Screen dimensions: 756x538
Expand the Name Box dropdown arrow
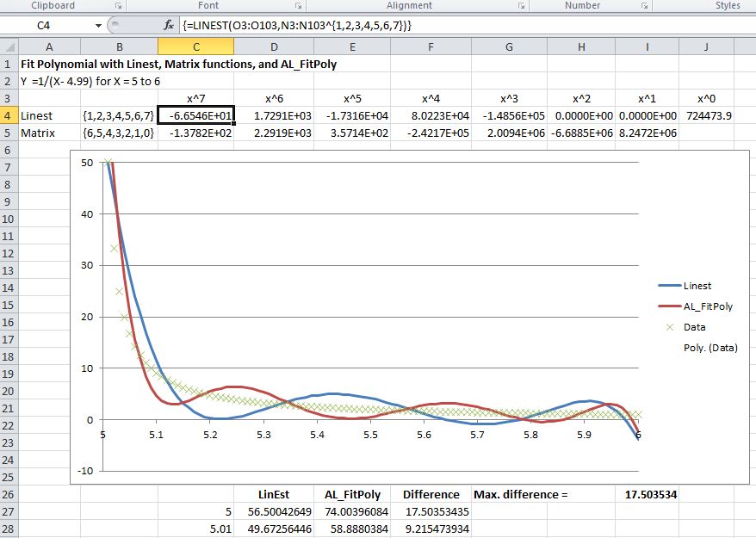pos(98,26)
